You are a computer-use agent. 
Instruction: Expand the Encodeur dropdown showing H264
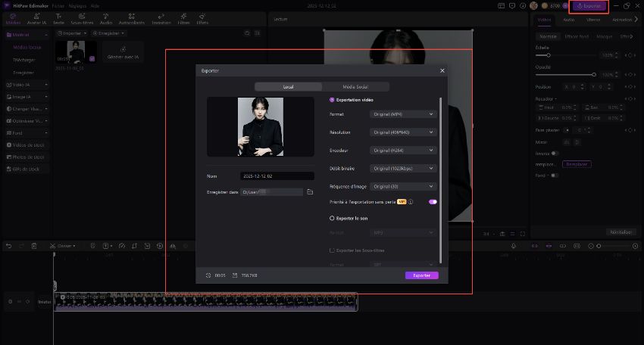pos(404,151)
